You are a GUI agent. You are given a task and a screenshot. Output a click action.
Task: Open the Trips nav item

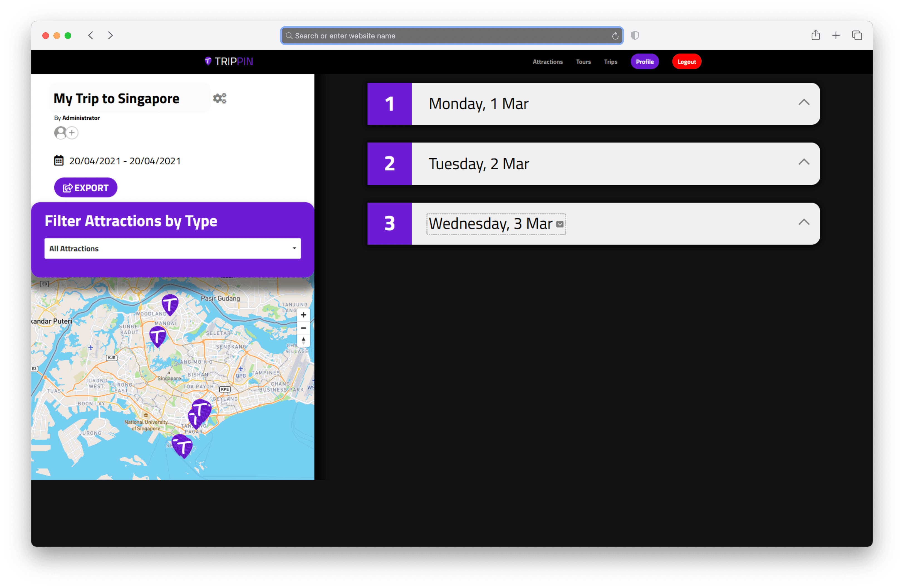coord(610,62)
